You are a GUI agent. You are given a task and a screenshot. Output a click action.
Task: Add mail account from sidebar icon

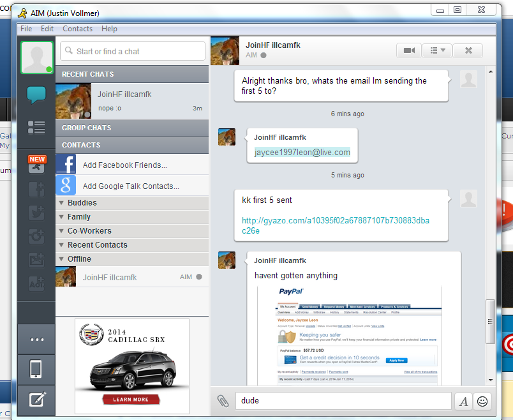[x=36, y=260]
